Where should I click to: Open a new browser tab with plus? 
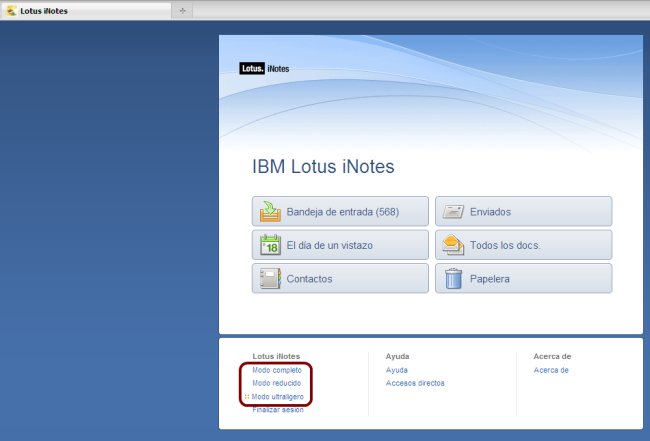point(182,11)
